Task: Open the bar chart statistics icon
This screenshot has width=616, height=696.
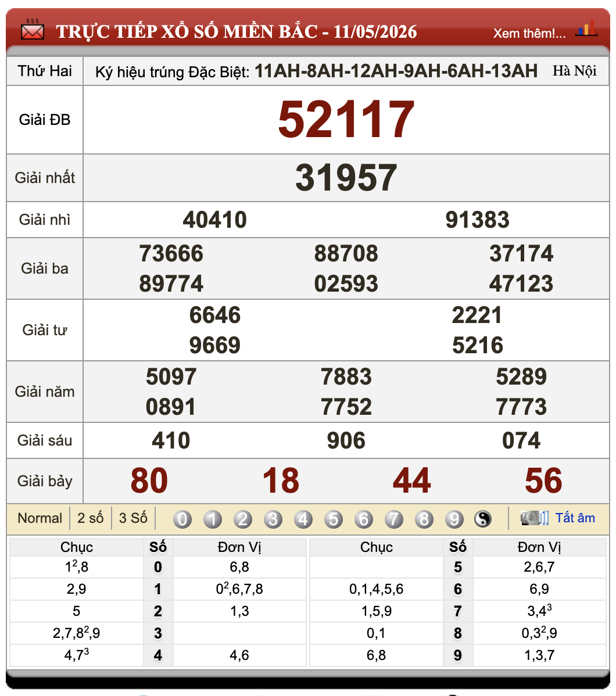Action: point(586,28)
